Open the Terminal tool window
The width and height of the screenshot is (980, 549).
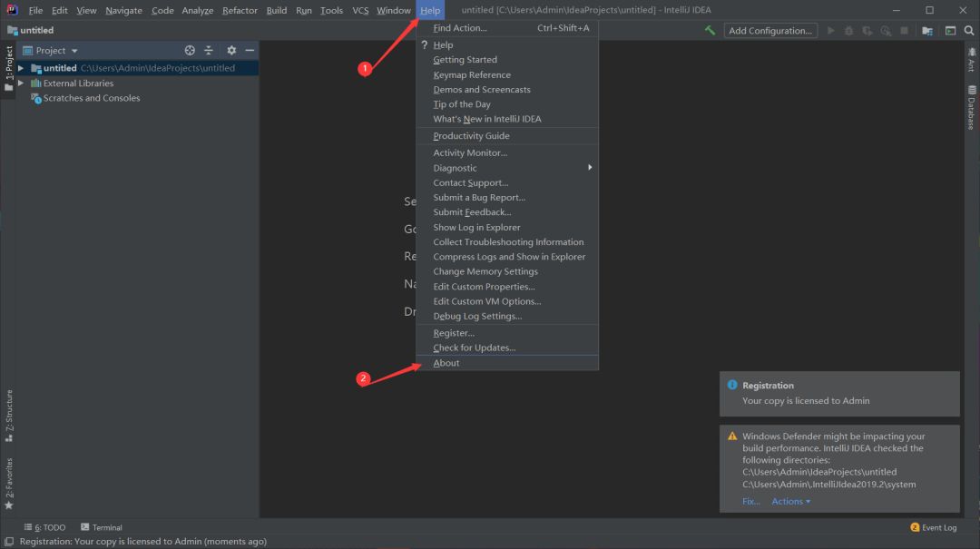(102, 527)
